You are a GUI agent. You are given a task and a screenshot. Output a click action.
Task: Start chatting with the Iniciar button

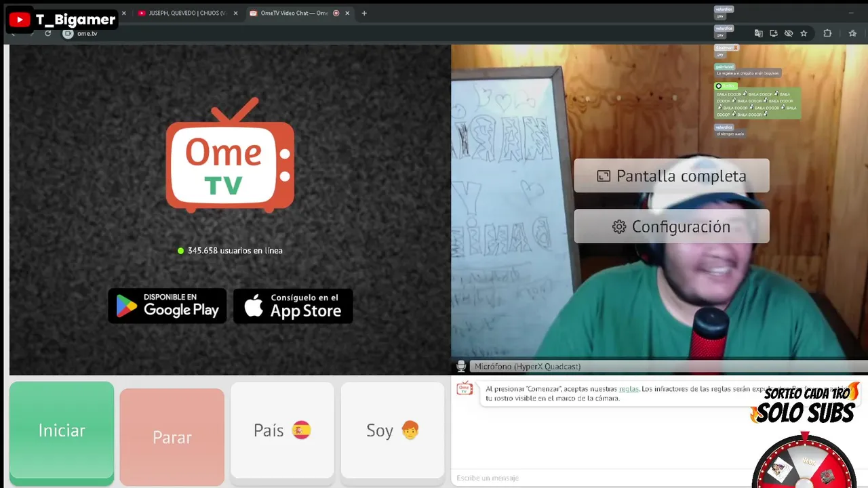coord(62,431)
